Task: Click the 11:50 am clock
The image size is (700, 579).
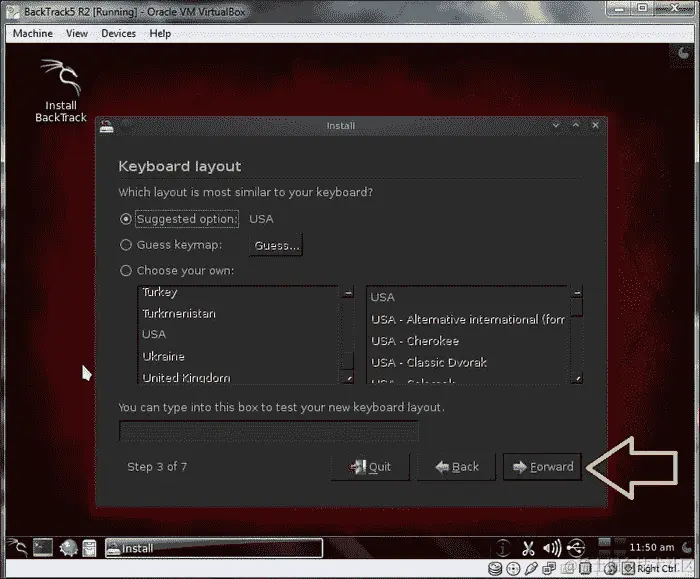Action: (651, 547)
